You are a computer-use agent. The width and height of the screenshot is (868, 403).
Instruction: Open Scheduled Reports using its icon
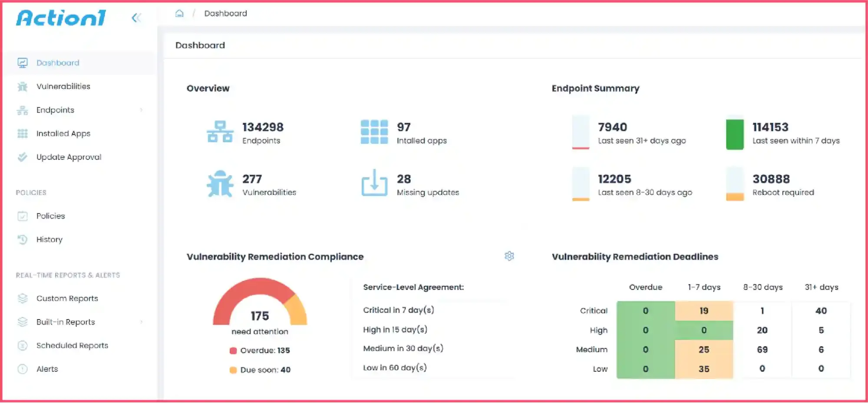23,345
